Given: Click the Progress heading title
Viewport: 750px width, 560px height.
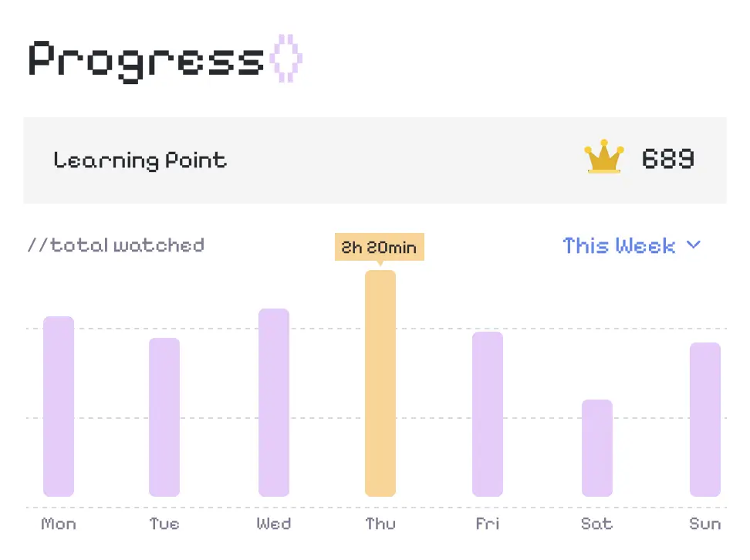Looking at the screenshot, I should [147, 59].
